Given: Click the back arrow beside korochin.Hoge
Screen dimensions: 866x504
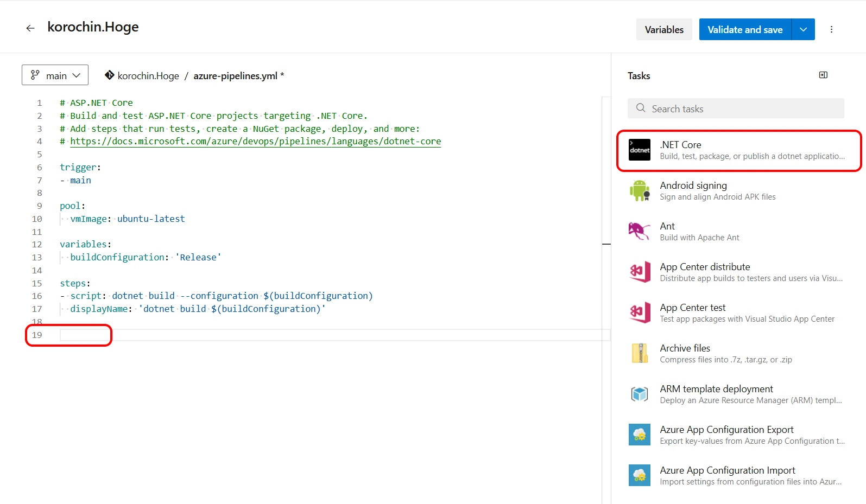Looking at the screenshot, I should coord(30,28).
